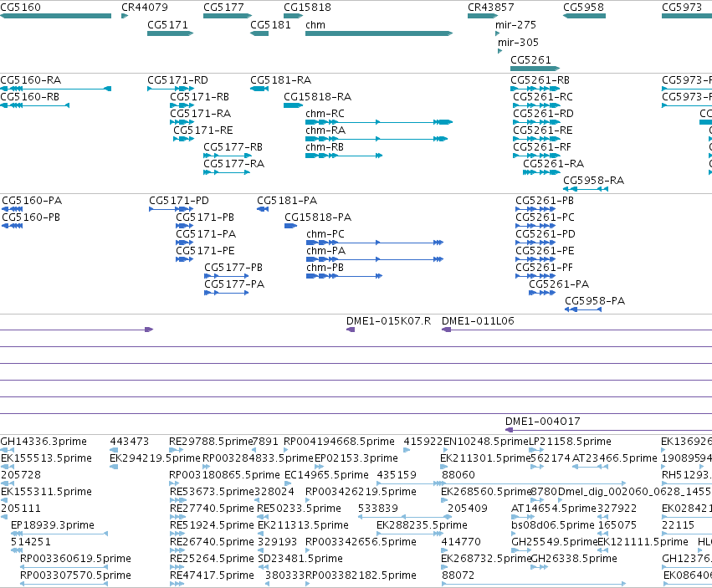Click EST EP18939.3prime
The image size is (712, 588).
pos(53,525)
